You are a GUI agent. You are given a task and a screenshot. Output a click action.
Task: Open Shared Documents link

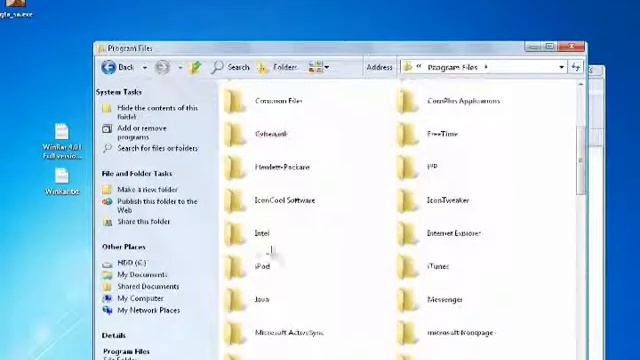pyautogui.click(x=148, y=286)
